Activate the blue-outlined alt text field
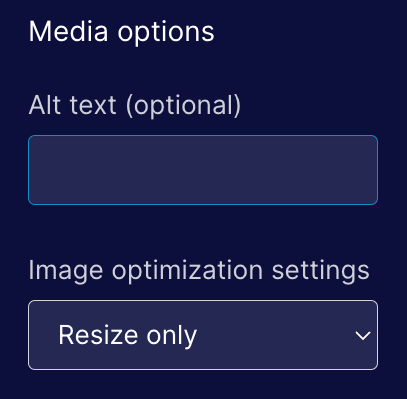Viewport: 407px width, 399px height. [x=203, y=170]
